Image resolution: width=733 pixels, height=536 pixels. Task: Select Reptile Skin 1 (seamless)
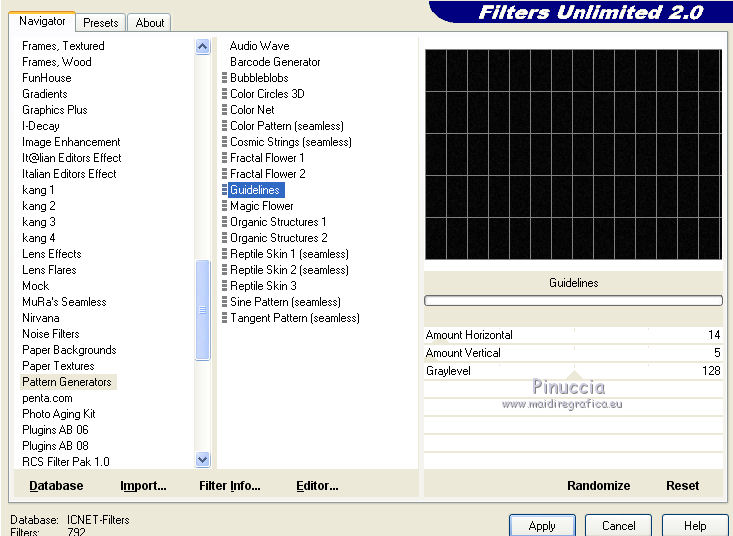click(289, 254)
